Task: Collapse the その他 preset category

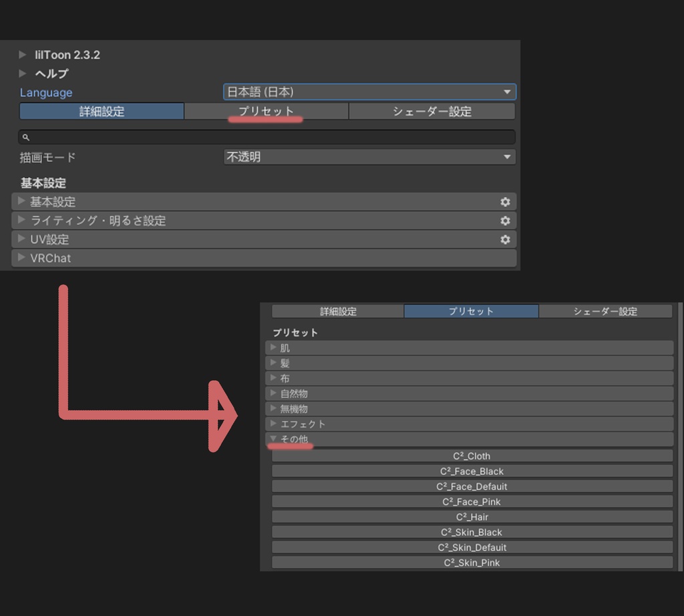Action: point(470,440)
